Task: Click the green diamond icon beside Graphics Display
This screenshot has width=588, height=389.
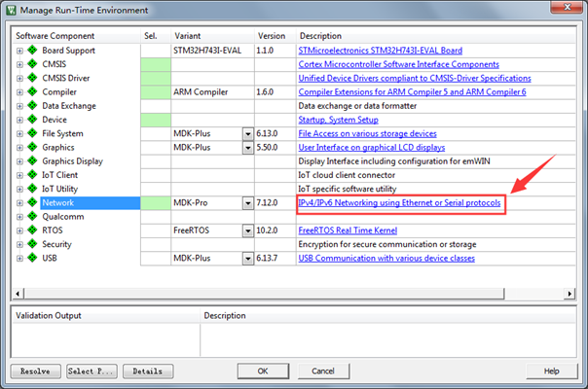Action: 33,160
